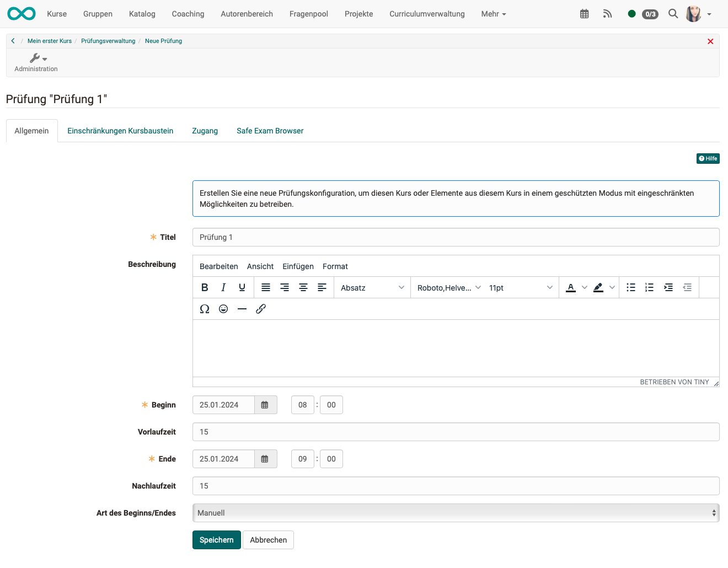This screenshot has height=568, width=728.
Task: Create a bulleted list in the editor
Action: point(630,287)
